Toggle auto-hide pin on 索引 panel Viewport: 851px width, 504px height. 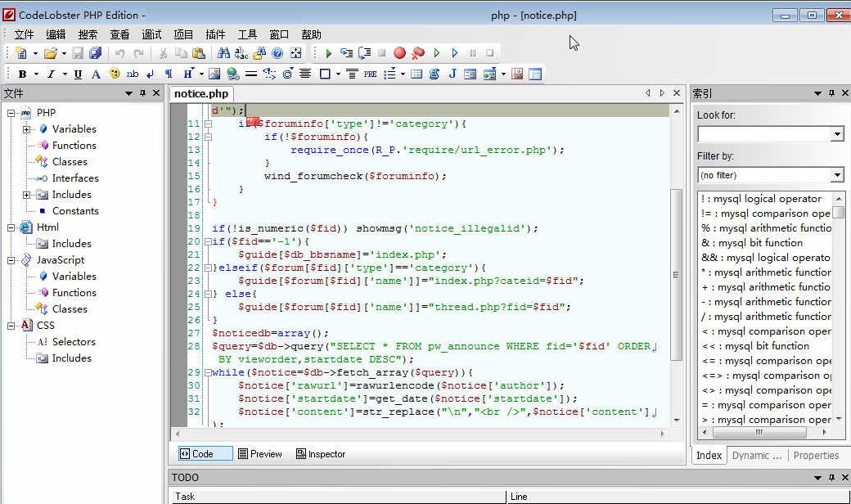coord(831,93)
